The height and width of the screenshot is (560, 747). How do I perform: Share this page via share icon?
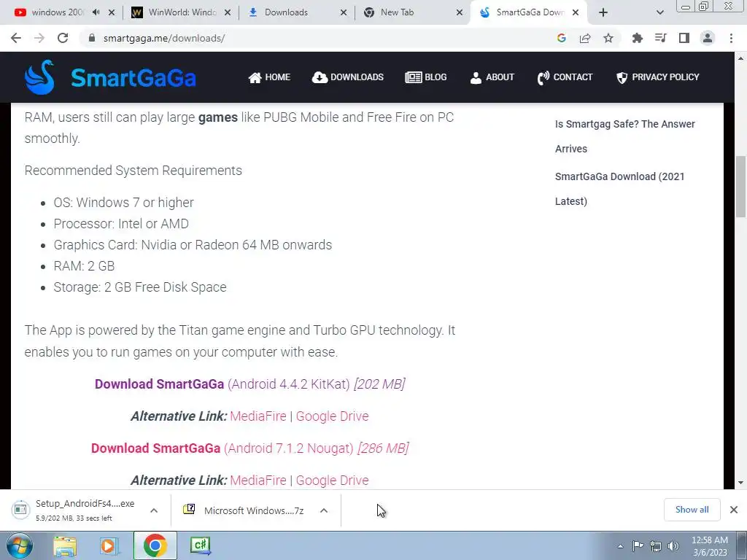585,38
